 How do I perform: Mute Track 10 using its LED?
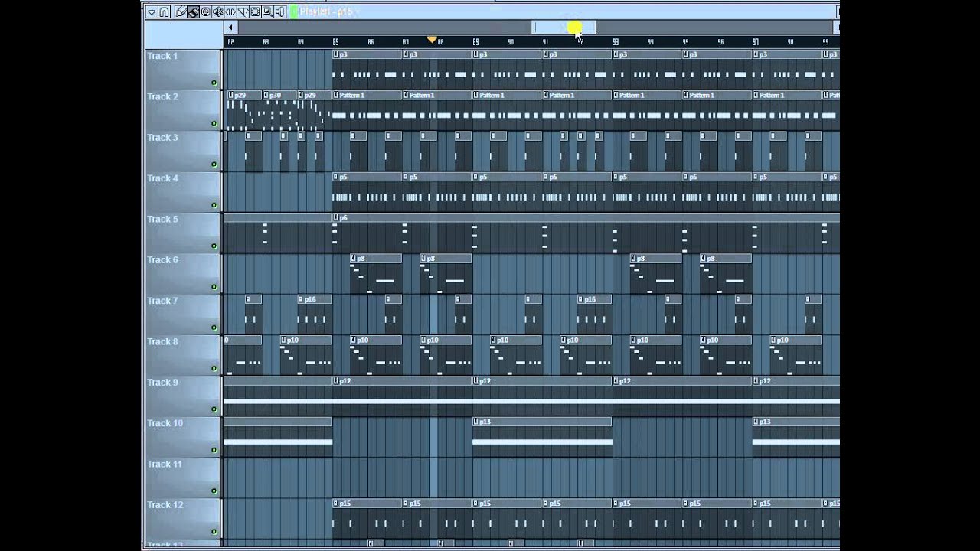[x=214, y=450]
